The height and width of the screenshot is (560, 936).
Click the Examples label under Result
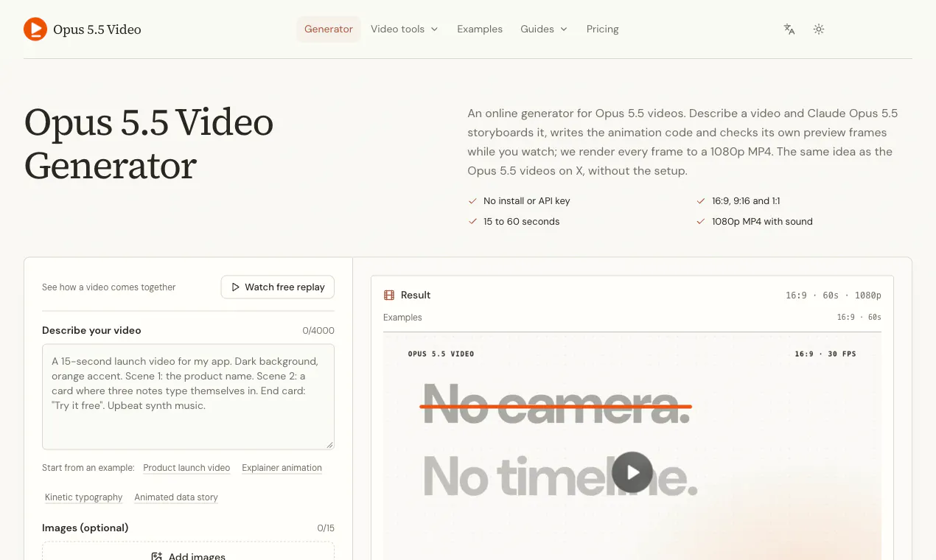tap(402, 318)
